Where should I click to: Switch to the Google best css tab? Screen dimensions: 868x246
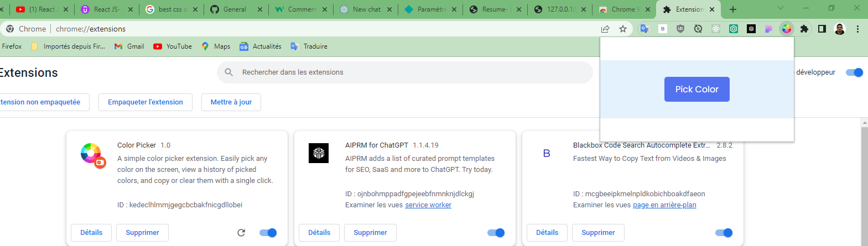tap(171, 9)
